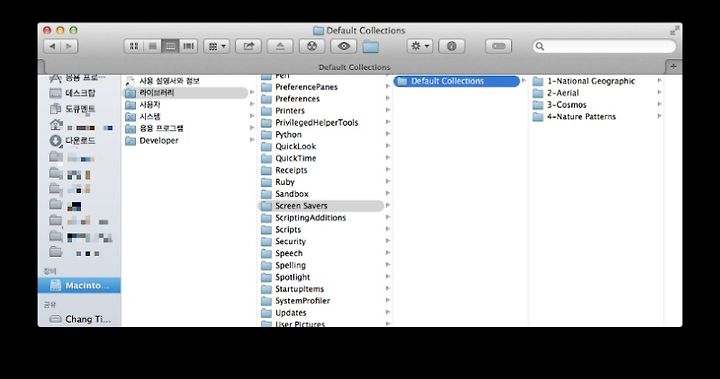Click inside the Finder search field

tap(604, 46)
